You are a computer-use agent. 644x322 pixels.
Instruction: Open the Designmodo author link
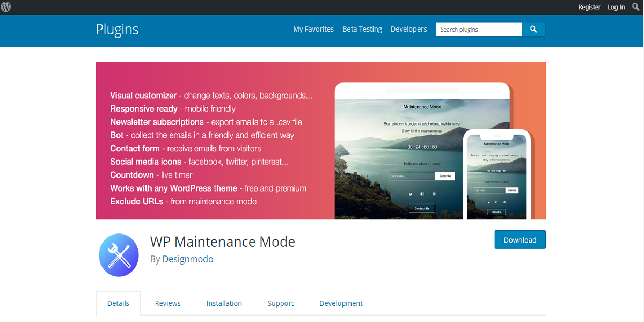point(188,259)
